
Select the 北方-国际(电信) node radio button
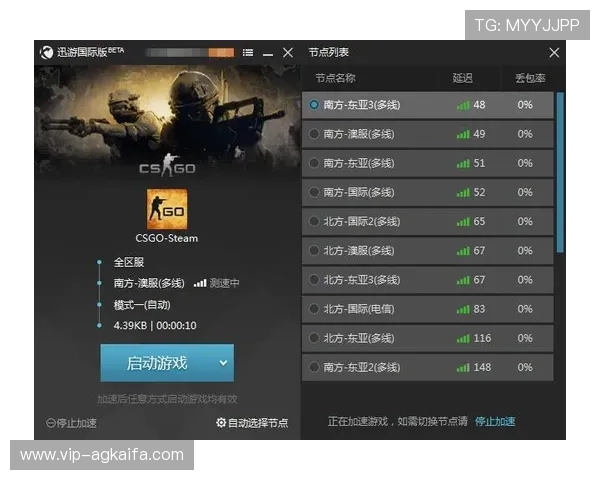314,309
